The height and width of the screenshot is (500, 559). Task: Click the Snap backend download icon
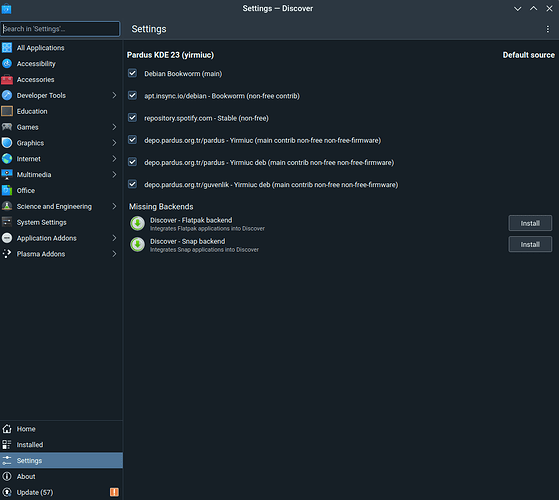point(137,245)
